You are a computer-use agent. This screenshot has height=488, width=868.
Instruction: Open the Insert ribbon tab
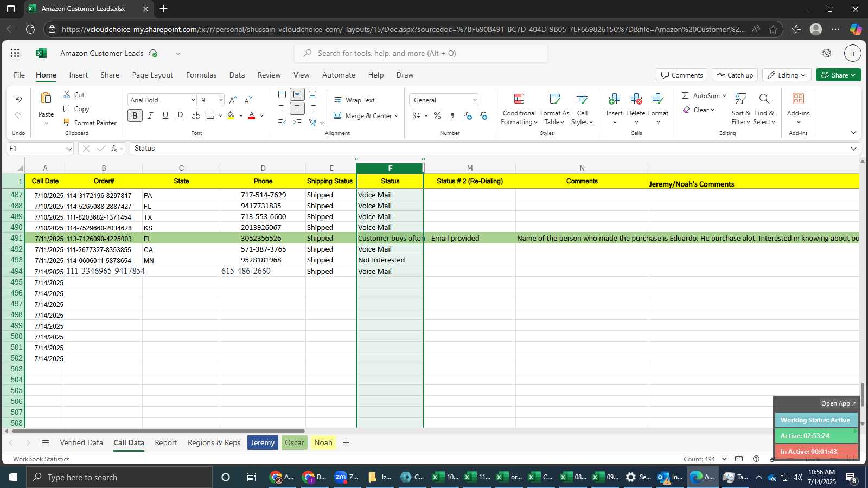pos(79,75)
